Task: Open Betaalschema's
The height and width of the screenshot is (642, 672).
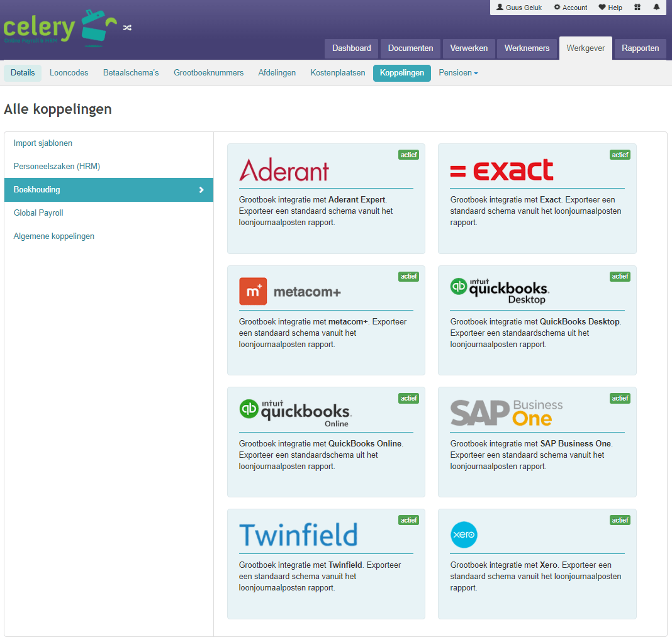Action: 131,73
